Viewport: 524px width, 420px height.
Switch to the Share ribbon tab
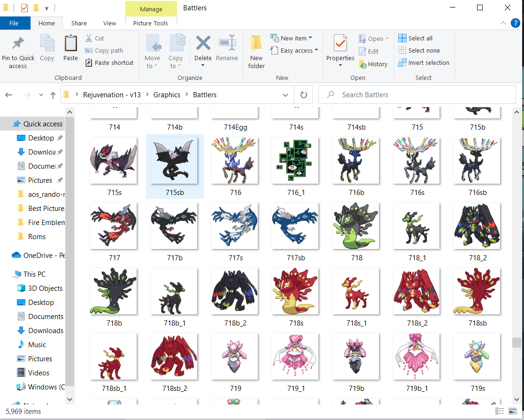[x=79, y=23]
